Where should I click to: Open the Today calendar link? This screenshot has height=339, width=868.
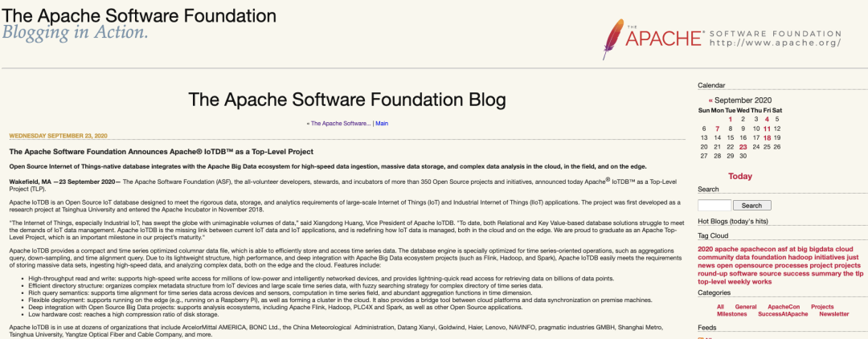[740, 176]
